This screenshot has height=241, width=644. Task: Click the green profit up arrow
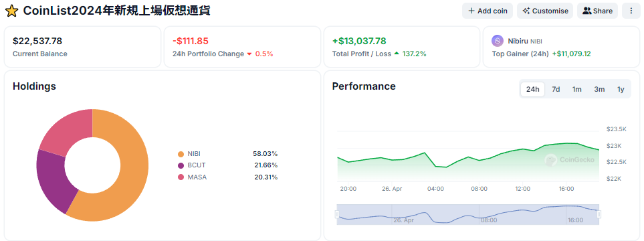pyautogui.click(x=397, y=54)
